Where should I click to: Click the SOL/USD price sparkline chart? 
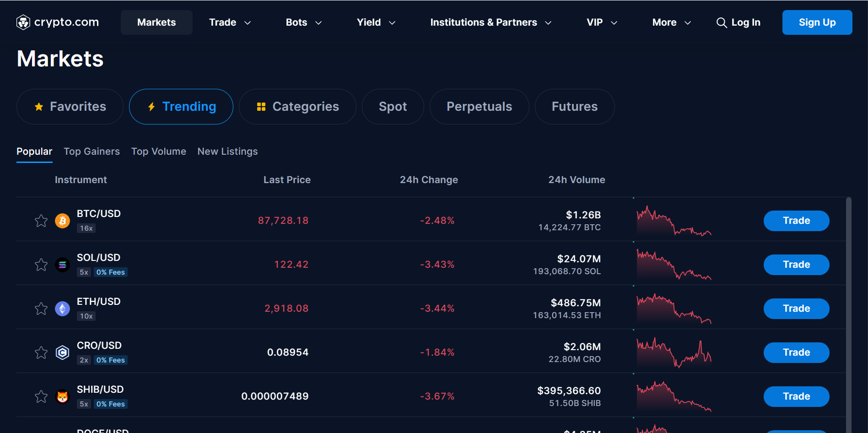[674, 265]
